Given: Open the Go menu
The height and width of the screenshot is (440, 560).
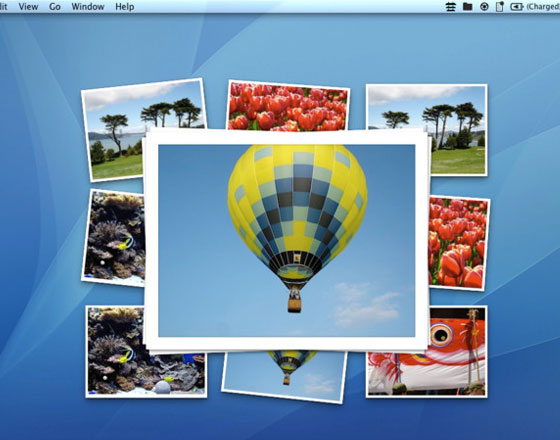Looking at the screenshot, I should coord(55,6).
